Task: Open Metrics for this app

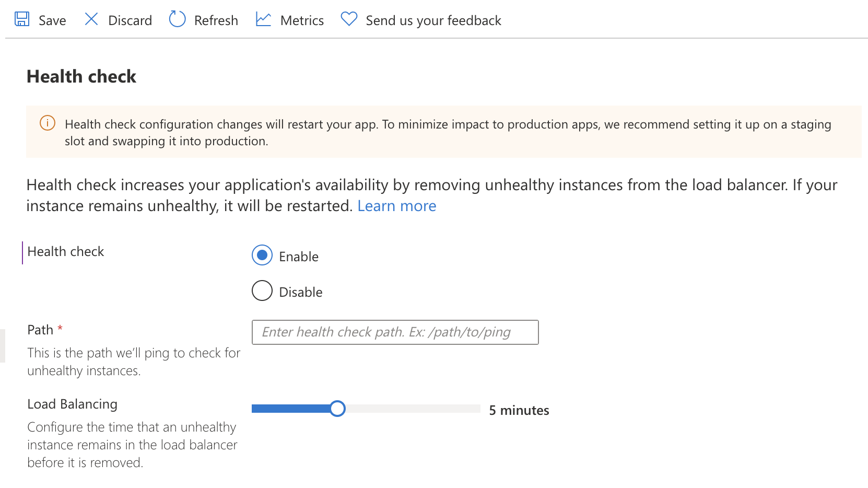Action: [x=302, y=20]
